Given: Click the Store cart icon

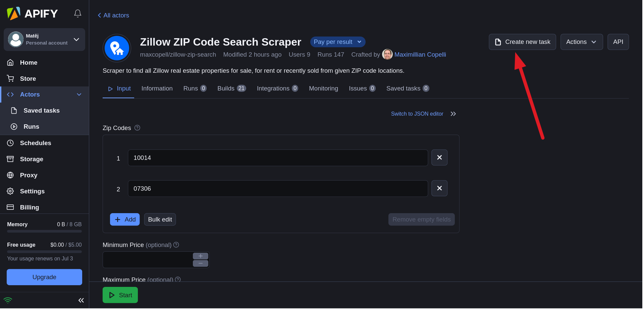Looking at the screenshot, I should 10,78.
